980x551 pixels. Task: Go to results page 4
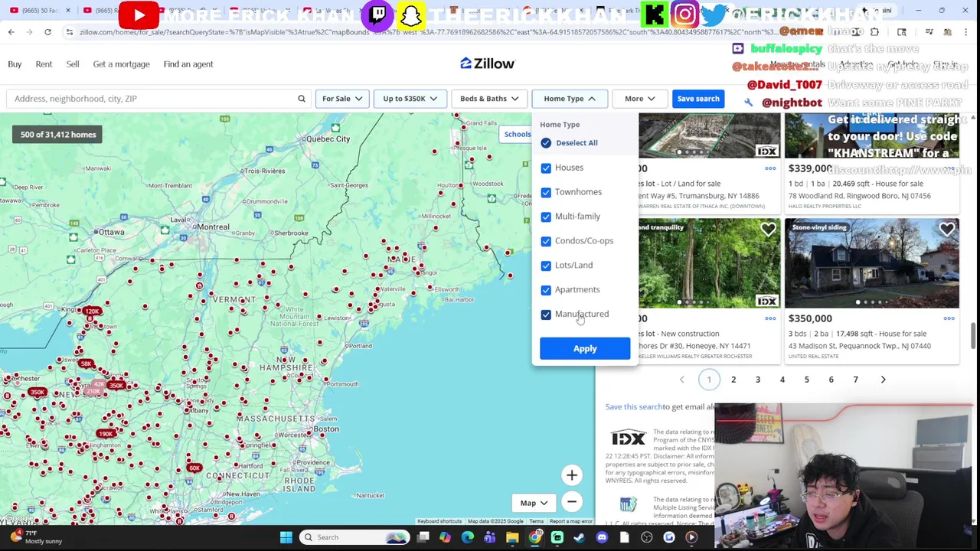click(782, 380)
